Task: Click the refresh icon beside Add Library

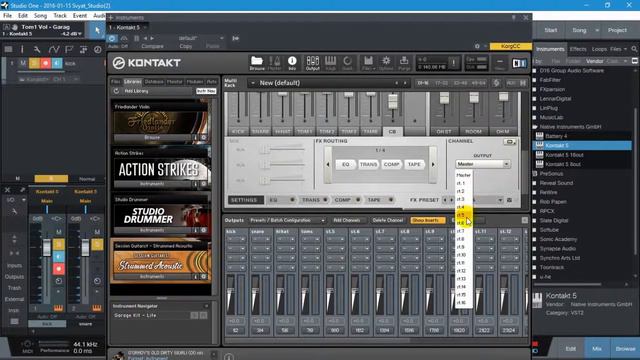Action: tap(116, 91)
